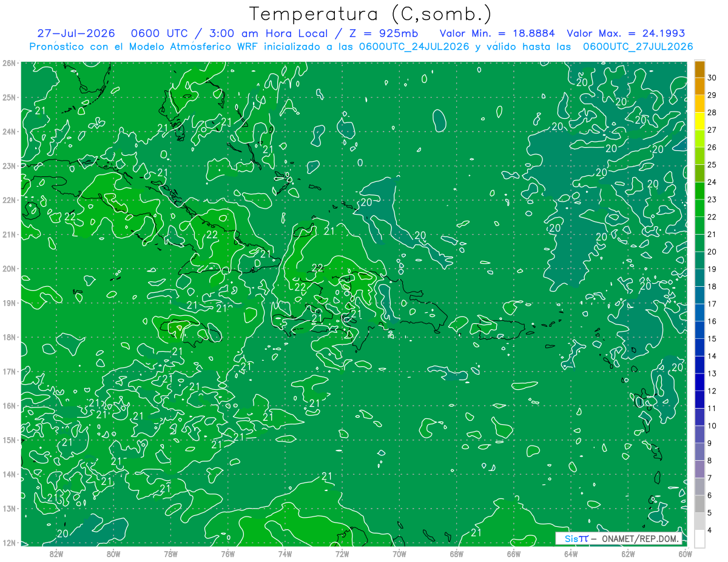Select the dark blue swatch between 12 and 13
The height and width of the screenshot is (562, 728).
pos(699,382)
